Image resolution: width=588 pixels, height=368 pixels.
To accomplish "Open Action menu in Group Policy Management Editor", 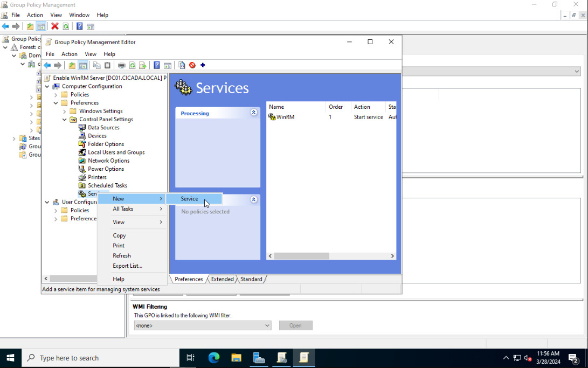I will (x=70, y=54).
